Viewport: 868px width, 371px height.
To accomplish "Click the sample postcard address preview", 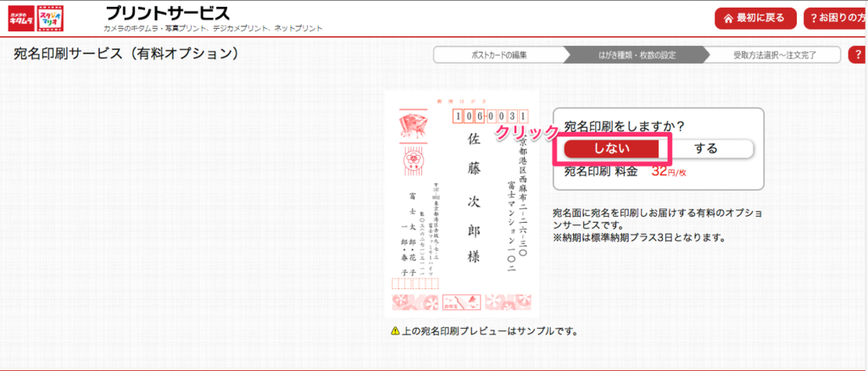I will (x=462, y=203).
